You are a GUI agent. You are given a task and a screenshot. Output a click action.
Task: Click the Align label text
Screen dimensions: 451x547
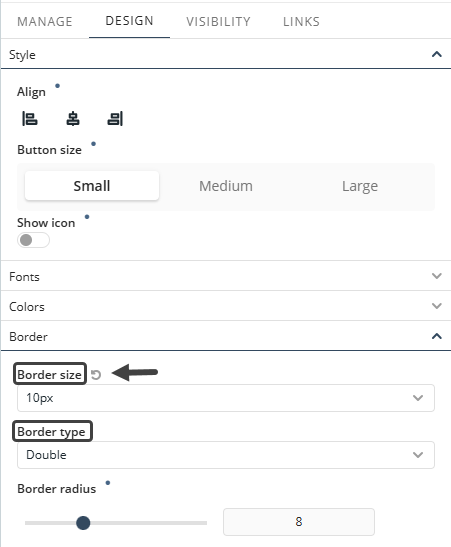click(x=31, y=92)
